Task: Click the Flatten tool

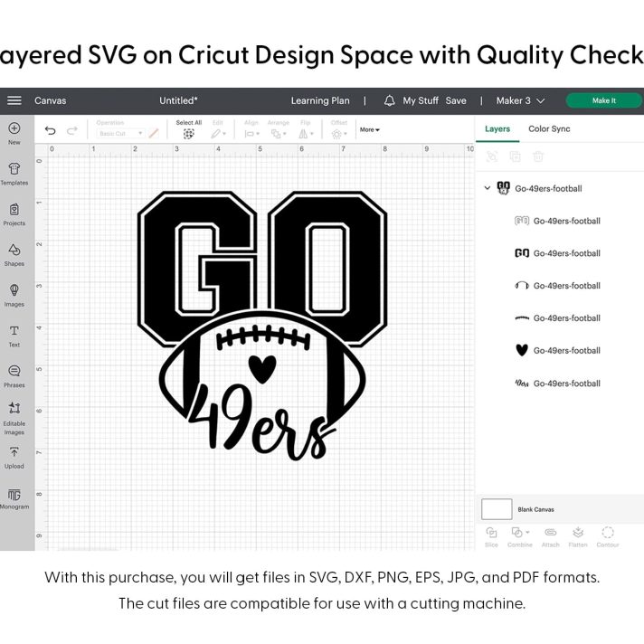Action: click(x=578, y=537)
